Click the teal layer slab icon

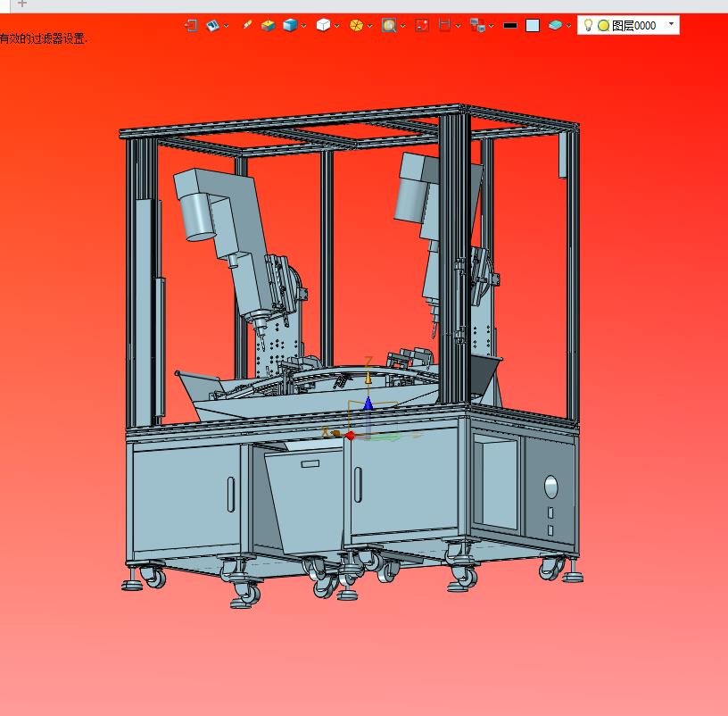pyautogui.click(x=555, y=25)
